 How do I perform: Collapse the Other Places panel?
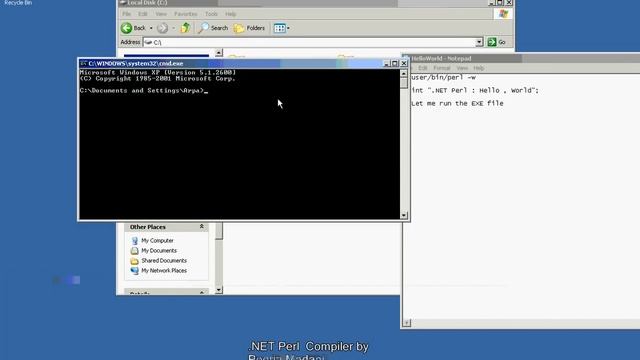[x=202, y=227]
